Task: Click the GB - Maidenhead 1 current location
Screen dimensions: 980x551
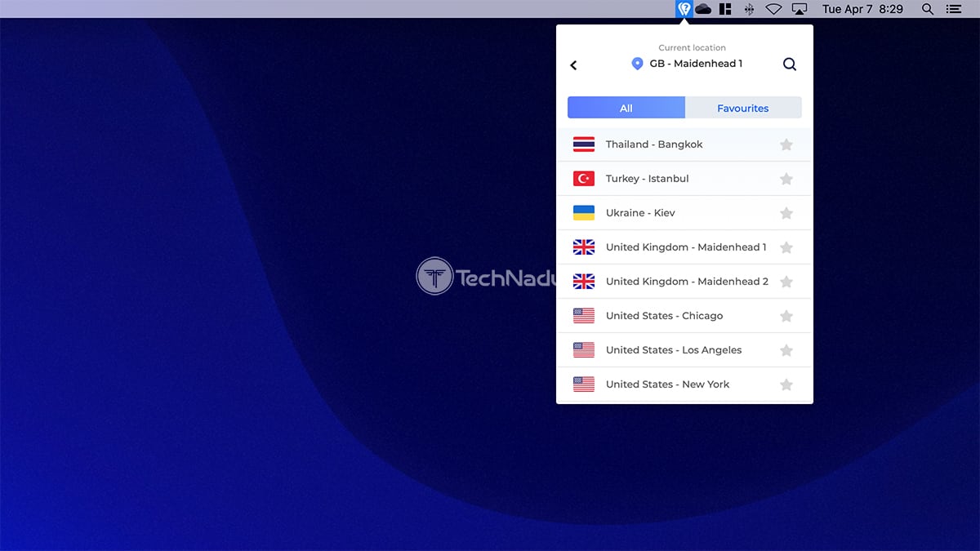Action: pos(696,64)
